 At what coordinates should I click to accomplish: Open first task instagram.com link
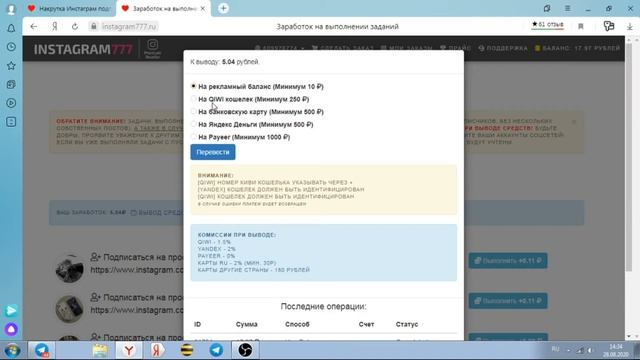[x=137, y=270]
